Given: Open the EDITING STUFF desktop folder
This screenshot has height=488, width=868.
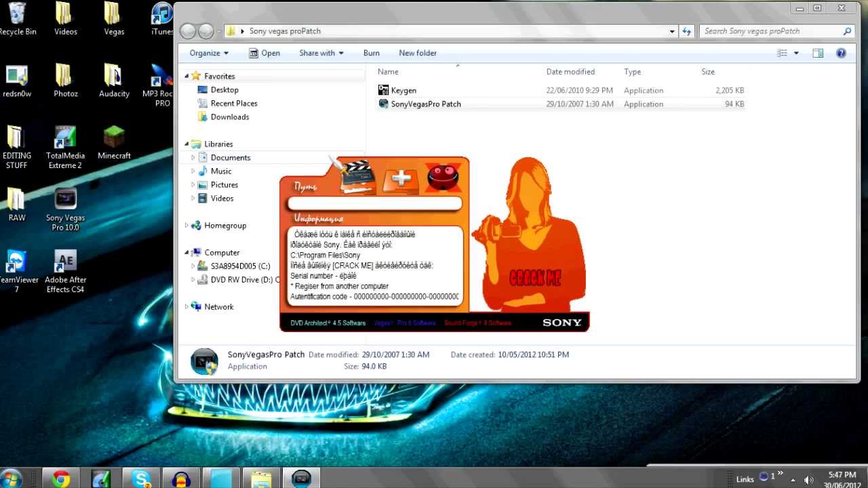Looking at the screenshot, I should [x=17, y=147].
